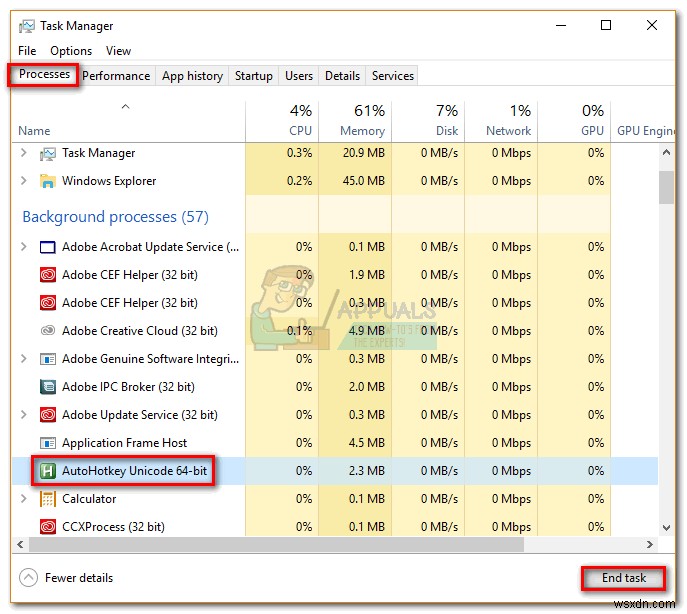687x614 pixels.
Task: Expand the Task Manager process group
Action: [24, 153]
